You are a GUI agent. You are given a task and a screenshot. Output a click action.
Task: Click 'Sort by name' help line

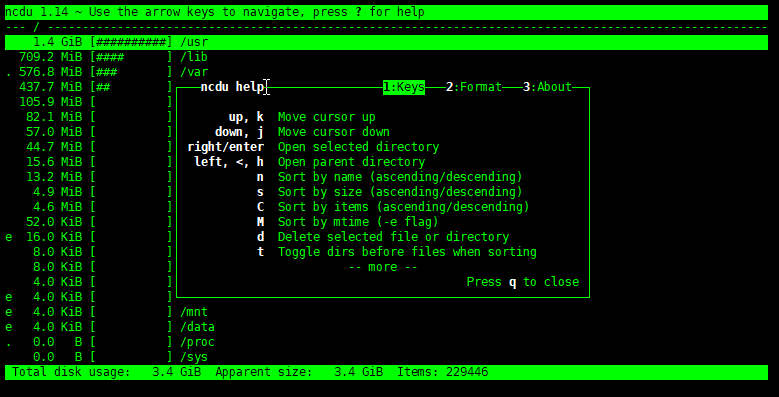tap(400, 177)
